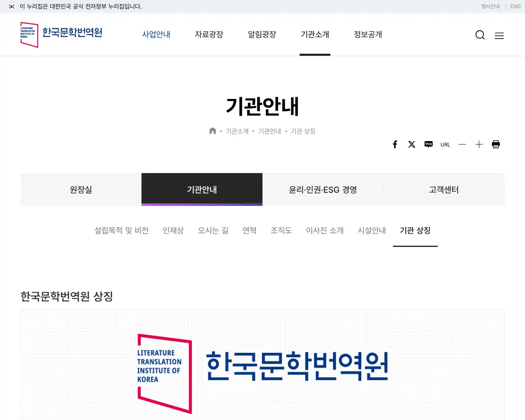Open the hamburger sitemap menu
This screenshot has height=420, width=525.
tap(499, 36)
